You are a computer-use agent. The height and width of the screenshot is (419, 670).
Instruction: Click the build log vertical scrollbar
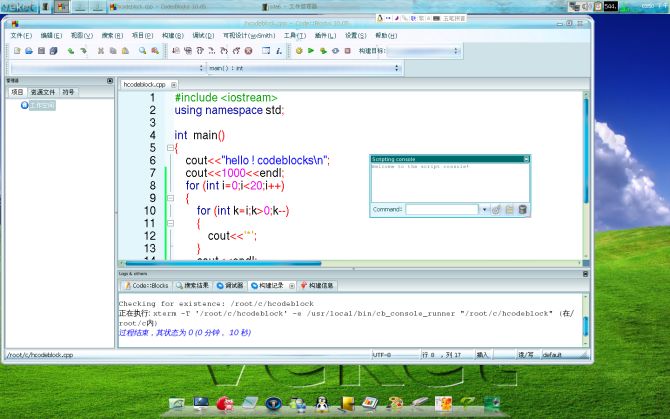(585, 320)
